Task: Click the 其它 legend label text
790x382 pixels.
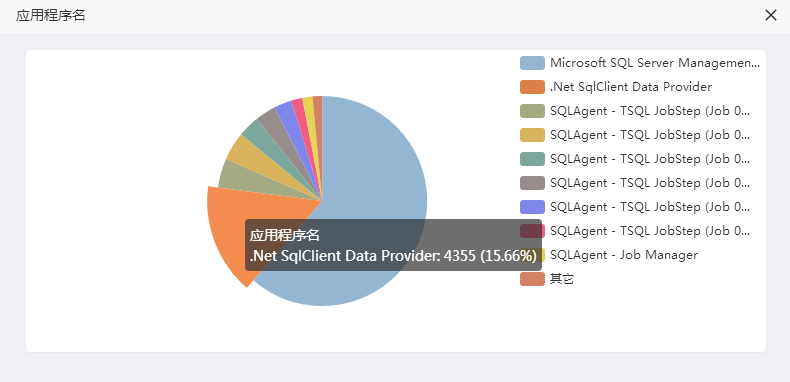Action: pyautogui.click(x=562, y=279)
